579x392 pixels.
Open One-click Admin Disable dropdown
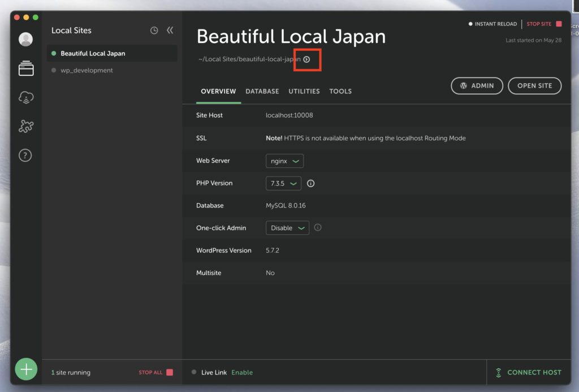point(287,228)
